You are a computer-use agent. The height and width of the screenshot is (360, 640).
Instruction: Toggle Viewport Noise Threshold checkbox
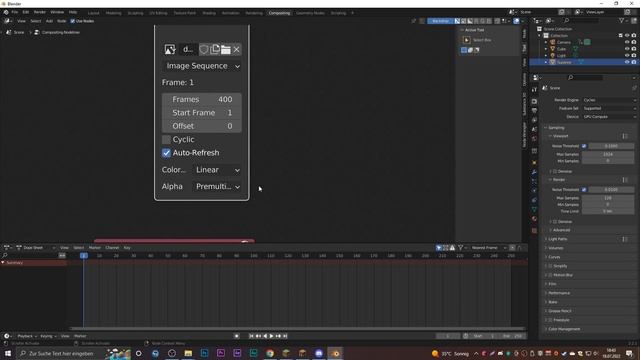tap(584, 146)
